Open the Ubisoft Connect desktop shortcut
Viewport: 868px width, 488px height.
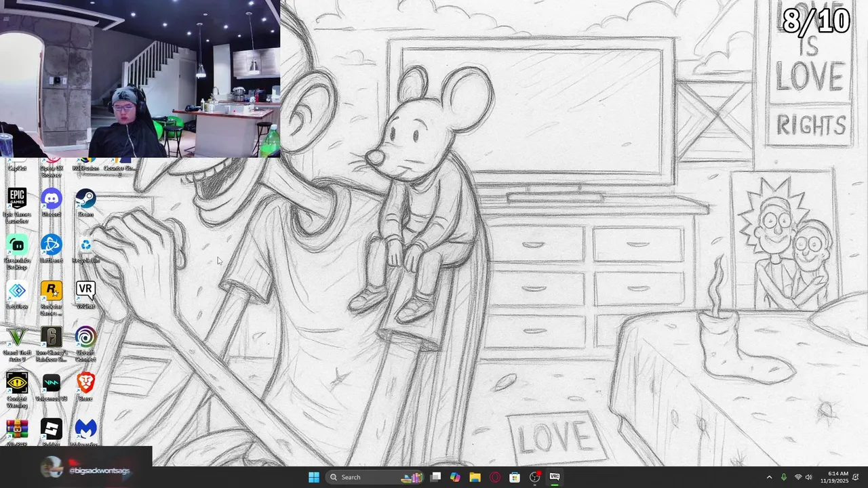[85, 344]
